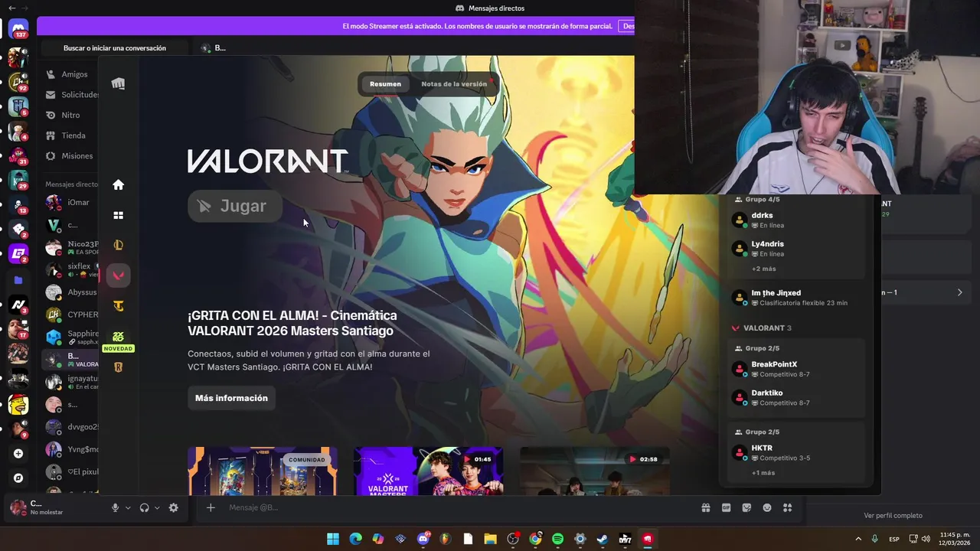Image resolution: width=980 pixels, height=551 pixels.
Task: Select friend Ly4ndris in activity list
Action: [x=796, y=249]
